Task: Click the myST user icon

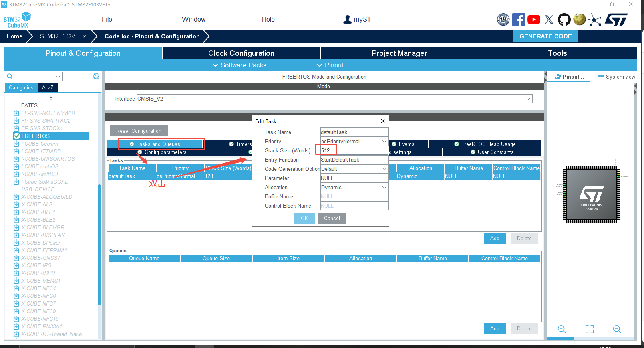Action: (x=347, y=19)
